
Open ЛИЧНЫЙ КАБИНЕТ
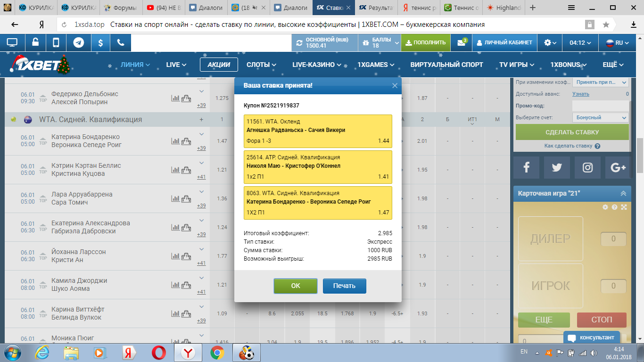click(x=505, y=42)
